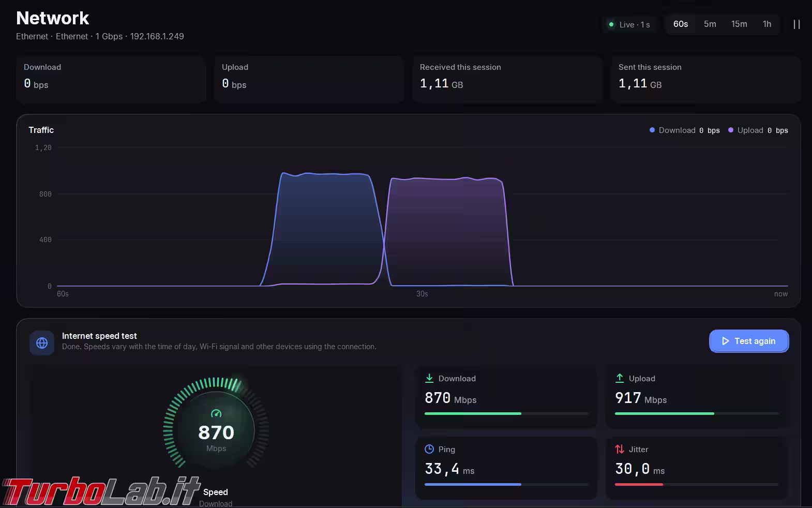Click the Upload 0 bps stat card
Viewport: 812px width, 508px height.
tap(309, 79)
